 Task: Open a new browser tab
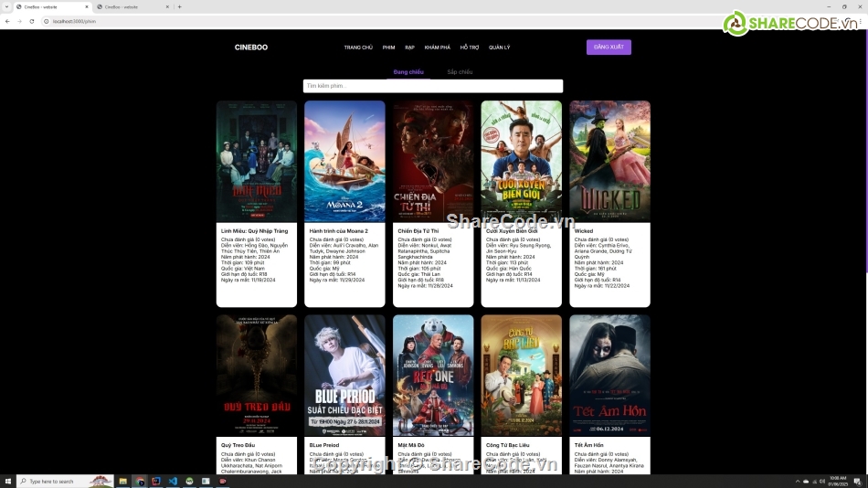point(179,6)
